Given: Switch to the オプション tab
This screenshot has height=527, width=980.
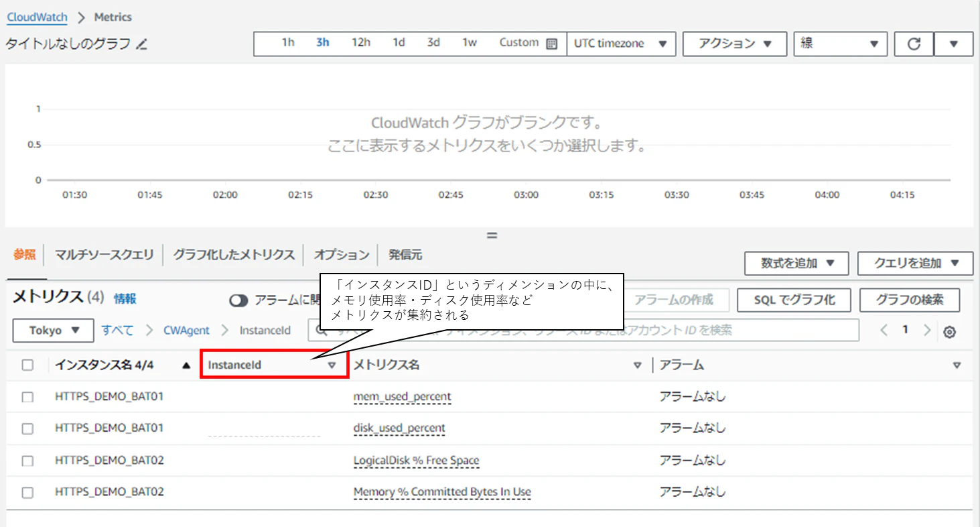Looking at the screenshot, I should click(342, 255).
